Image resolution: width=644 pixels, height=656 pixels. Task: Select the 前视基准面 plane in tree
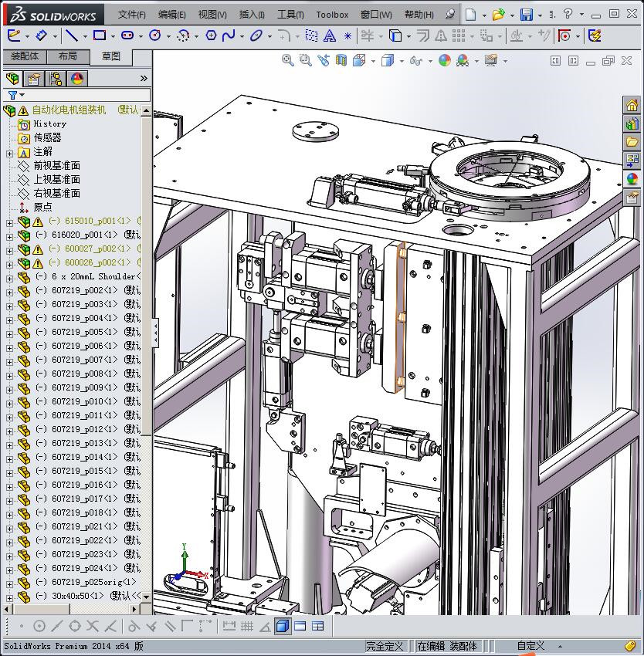(56, 166)
